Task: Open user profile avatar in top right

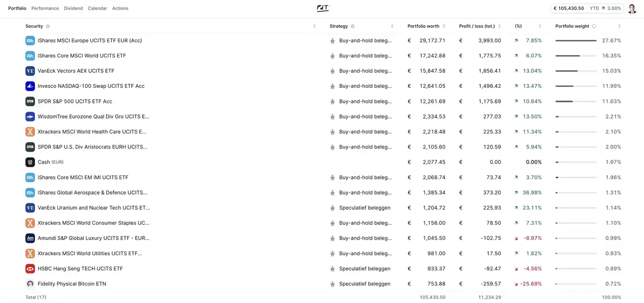Action: tap(632, 9)
